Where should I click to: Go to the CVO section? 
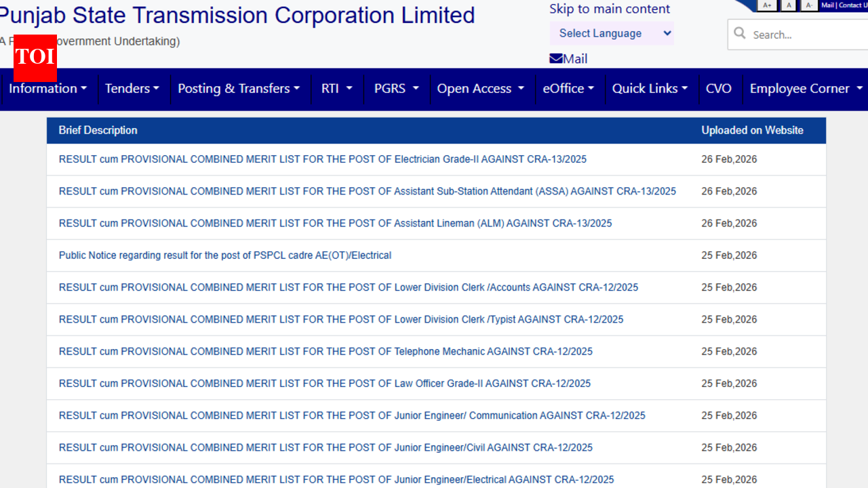point(719,88)
